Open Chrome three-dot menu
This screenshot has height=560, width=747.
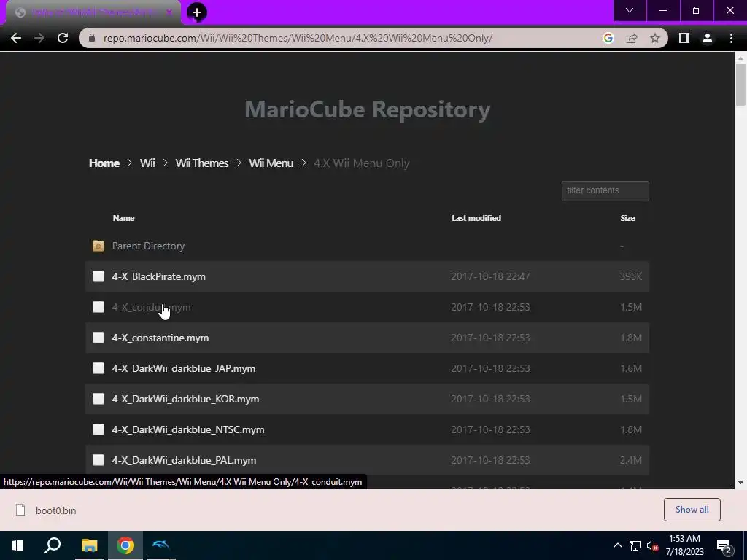pos(731,38)
